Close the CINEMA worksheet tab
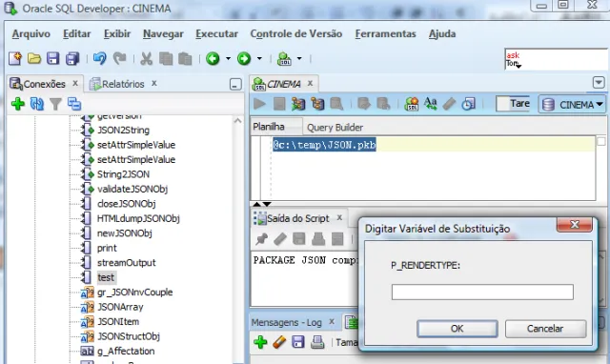The width and height of the screenshot is (610, 364). point(310,83)
